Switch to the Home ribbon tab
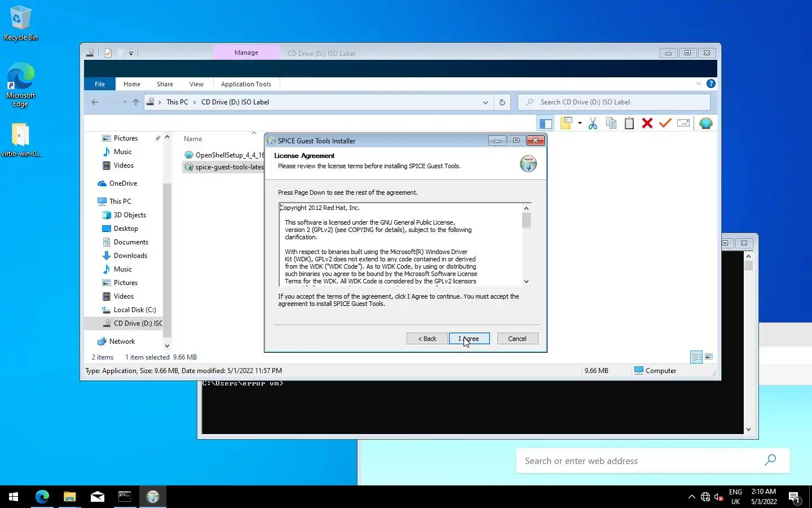The height and width of the screenshot is (508, 812). [x=132, y=84]
